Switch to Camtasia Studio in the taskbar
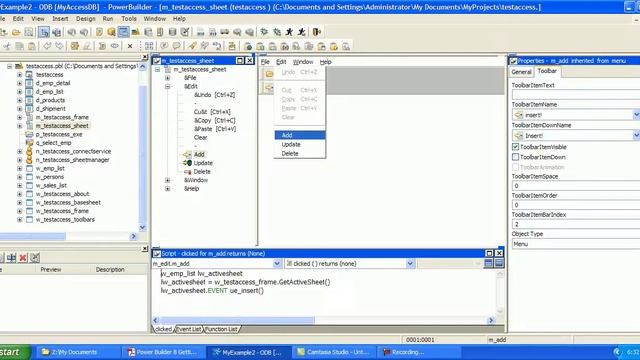This screenshot has height=360, width=640. coord(333,352)
